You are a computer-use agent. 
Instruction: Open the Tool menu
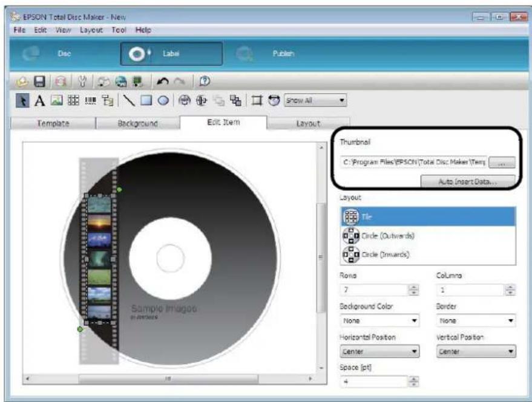pyautogui.click(x=119, y=30)
